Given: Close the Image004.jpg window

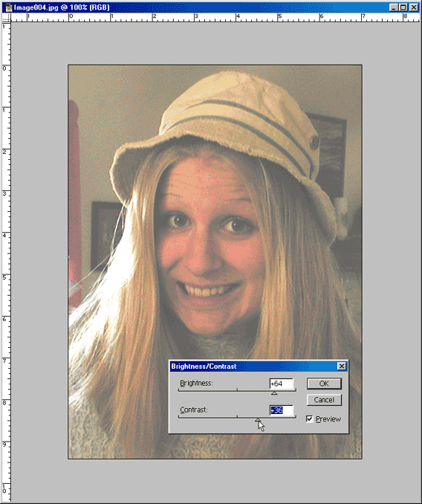Looking at the screenshot, I should click(x=413, y=7).
